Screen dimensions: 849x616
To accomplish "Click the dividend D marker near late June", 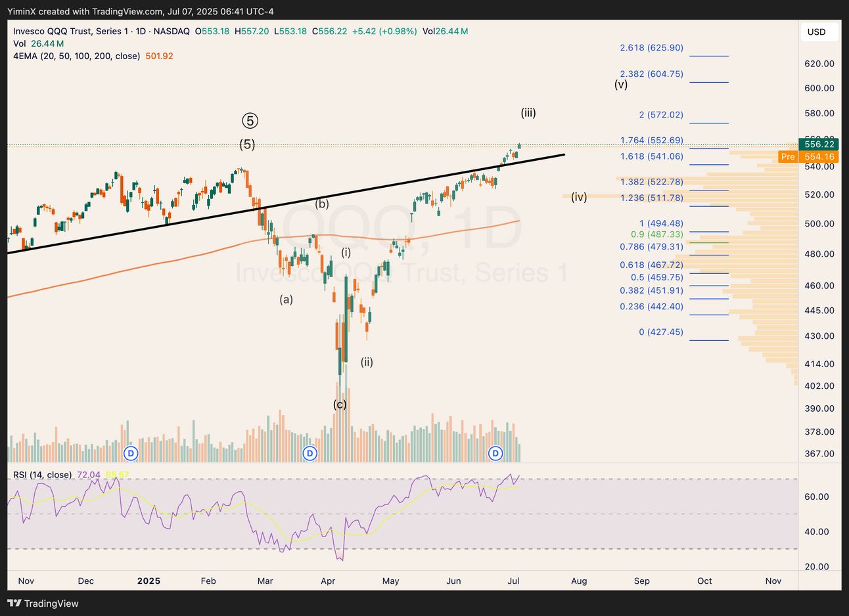I will [x=495, y=453].
